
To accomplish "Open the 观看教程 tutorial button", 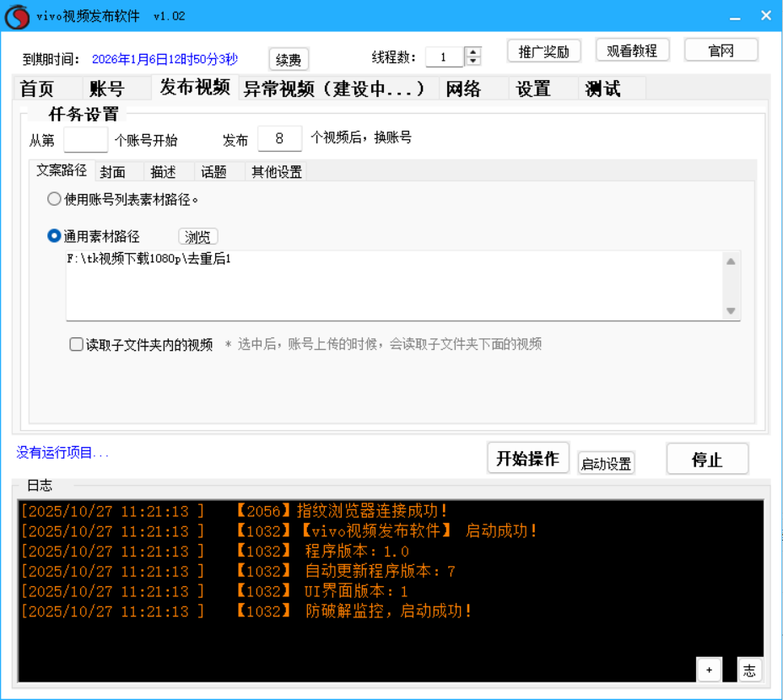I will click(632, 50).
